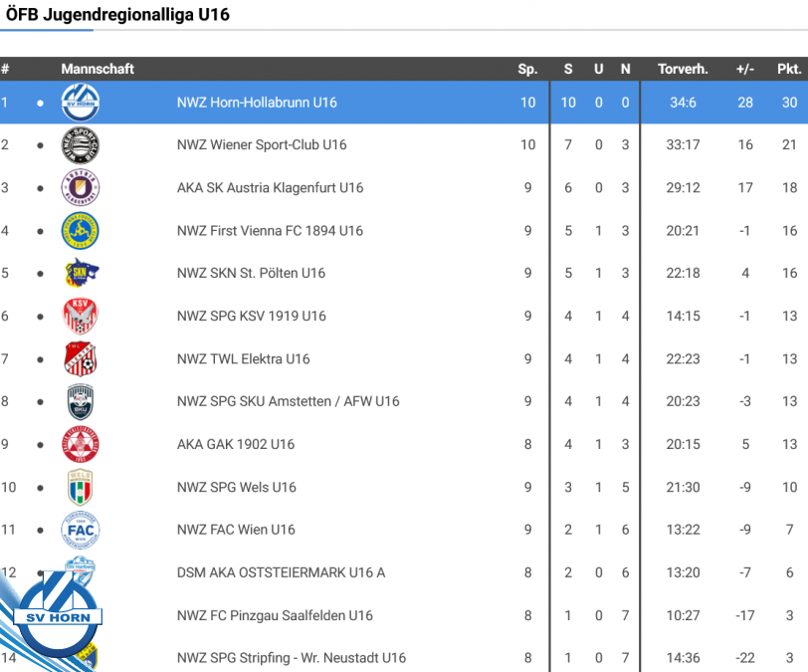The height and width of the screenshot is (672, 808).
Task: Click the SKU Amstetten shield logo
Action: point(80,402)
